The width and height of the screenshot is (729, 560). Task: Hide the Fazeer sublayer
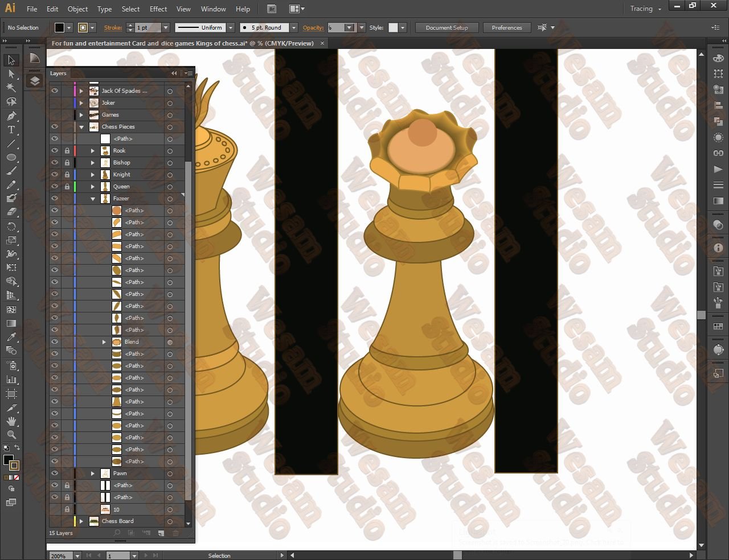click(x=55, y=199)
